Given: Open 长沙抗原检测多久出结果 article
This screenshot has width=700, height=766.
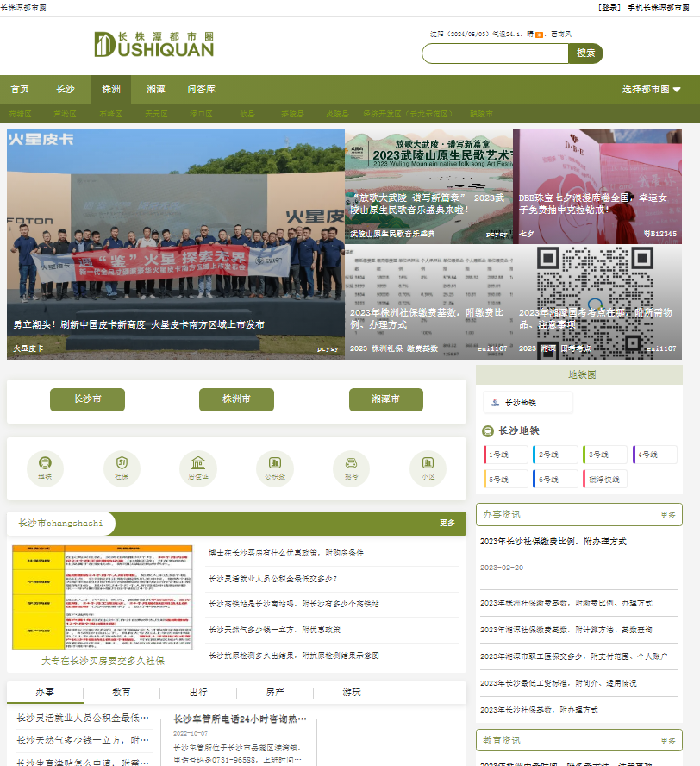Looking at the screenshot, I should (x=294, y=656).
